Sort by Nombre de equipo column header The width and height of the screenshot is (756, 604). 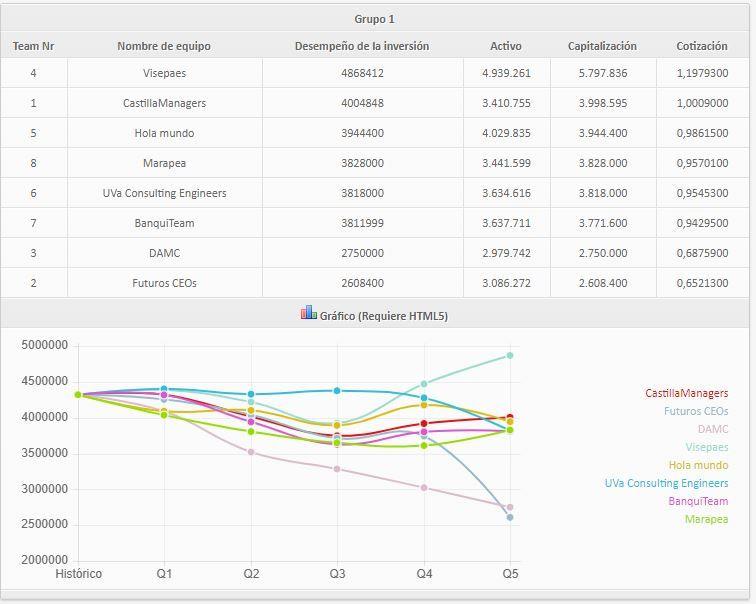point(164,46)
